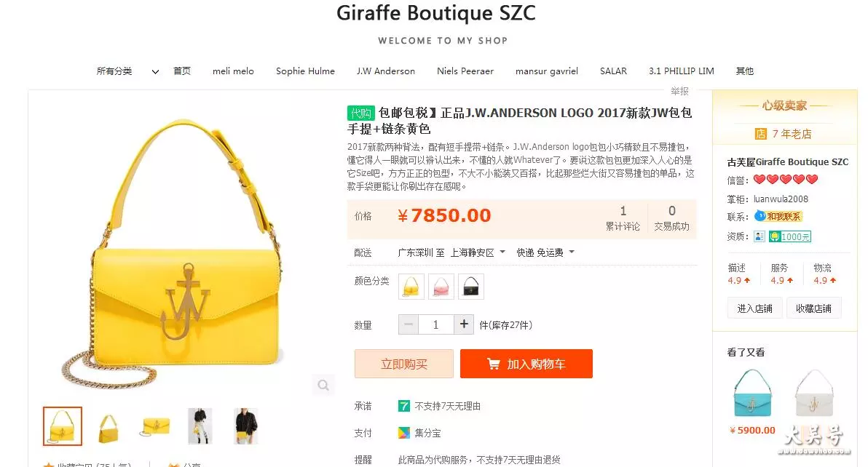Click the minus quantity decrease button
The image size is (868, 467).
coord(409,324)
